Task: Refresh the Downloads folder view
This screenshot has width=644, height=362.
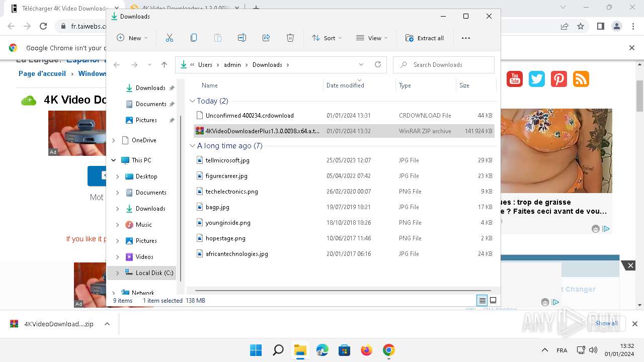Action: pos(378,64)
